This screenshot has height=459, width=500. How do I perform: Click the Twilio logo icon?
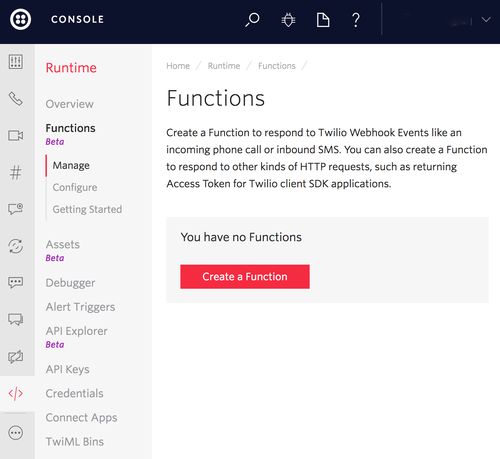pos(21,19)
